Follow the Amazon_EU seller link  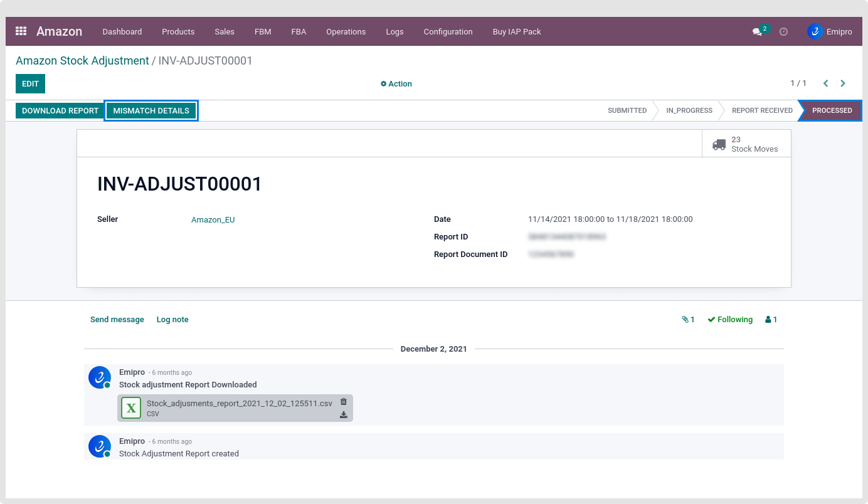point(213,220)
